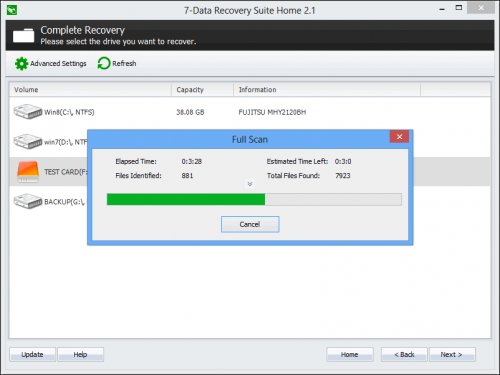Close the 7-Data Recovery main window
This screenshot has width=500, height=375.
(x=481, y=8)
